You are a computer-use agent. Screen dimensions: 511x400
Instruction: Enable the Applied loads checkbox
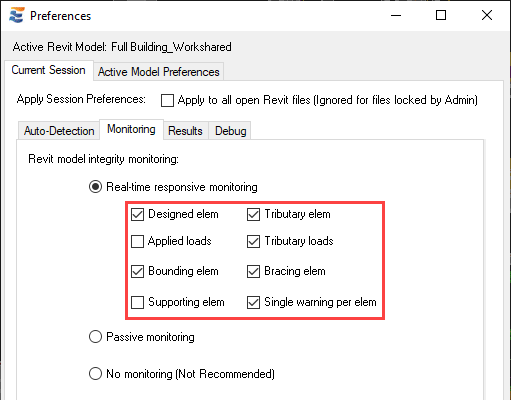click(x=137, y=241)
